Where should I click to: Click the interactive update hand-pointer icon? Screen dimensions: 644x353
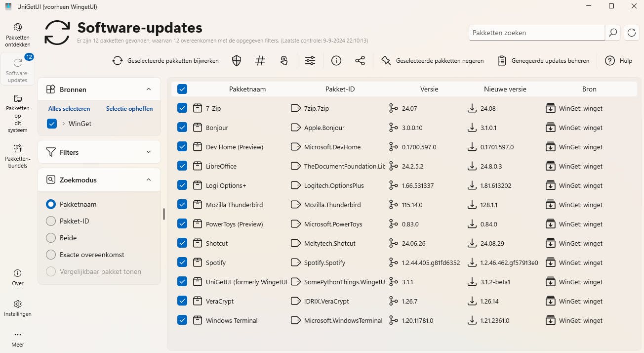pyautogui.click(x=284, y=61)
